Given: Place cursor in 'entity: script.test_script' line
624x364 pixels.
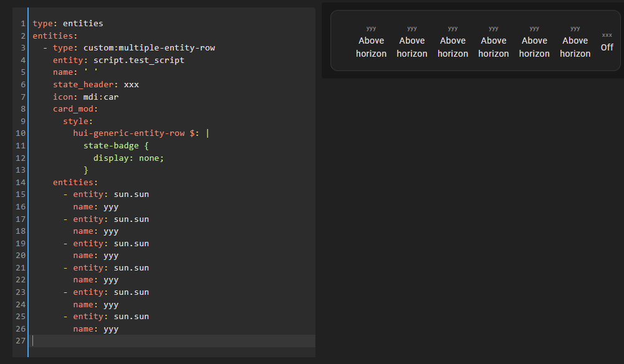Looking at the screenshot, I should click(118, 60).
